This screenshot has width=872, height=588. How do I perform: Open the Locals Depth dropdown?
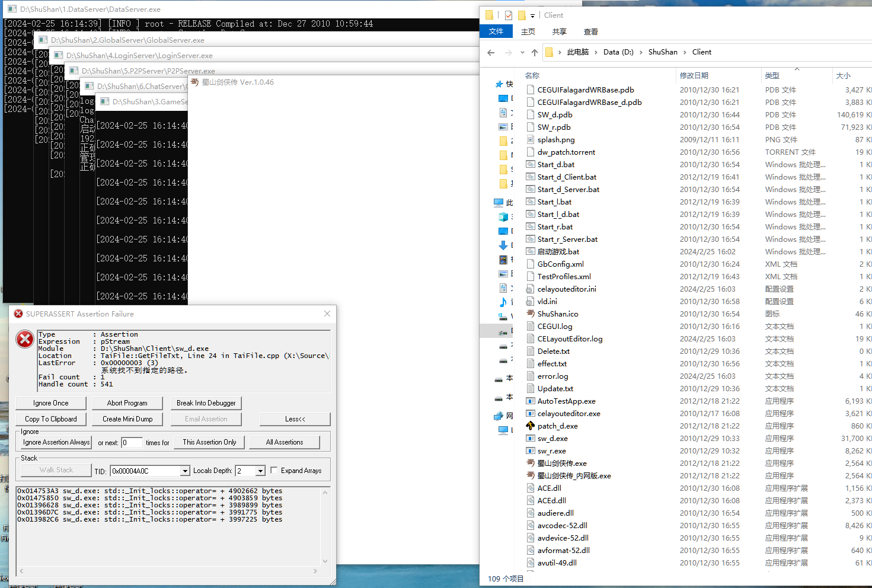tap(260, 471)
